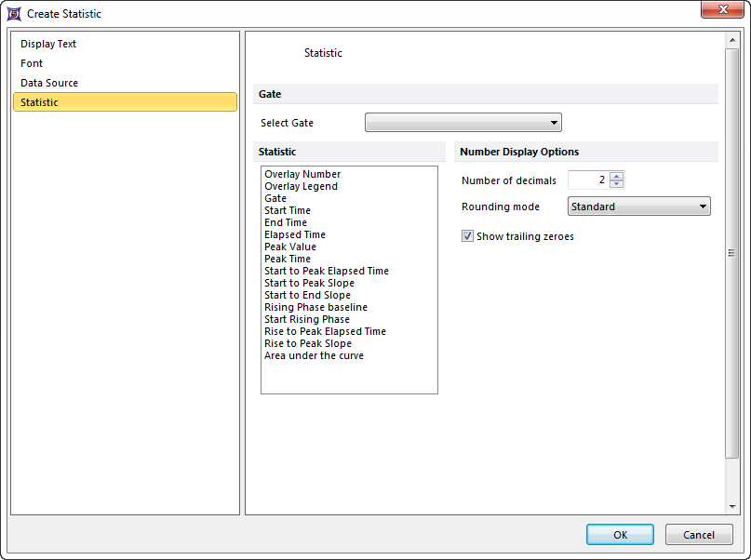Switch to the Data Source category
This screenshot has width=751, height=560.
point(49,83)
